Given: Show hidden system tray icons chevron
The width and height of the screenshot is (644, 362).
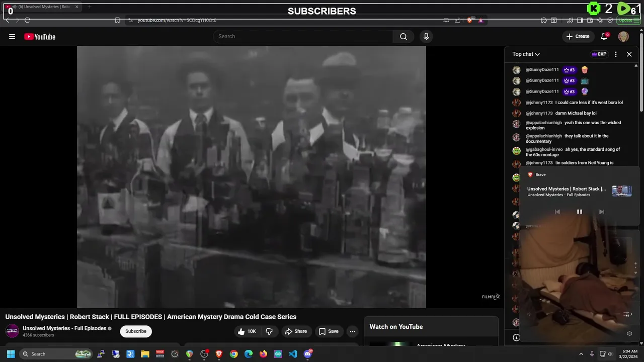Looking at the screenshot, I should (581, 354).
